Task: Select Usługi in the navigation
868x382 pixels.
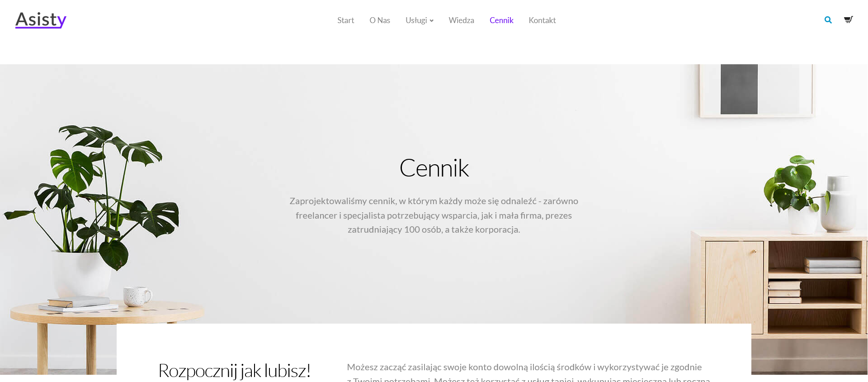Action: pos(416,20)
